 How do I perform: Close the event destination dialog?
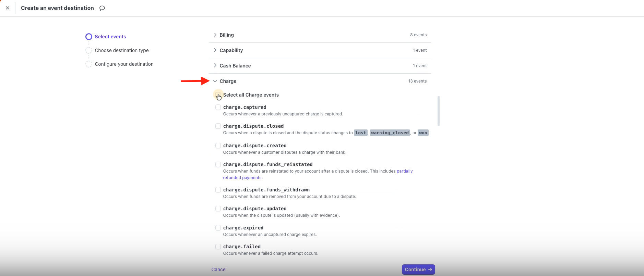[8, 8]
